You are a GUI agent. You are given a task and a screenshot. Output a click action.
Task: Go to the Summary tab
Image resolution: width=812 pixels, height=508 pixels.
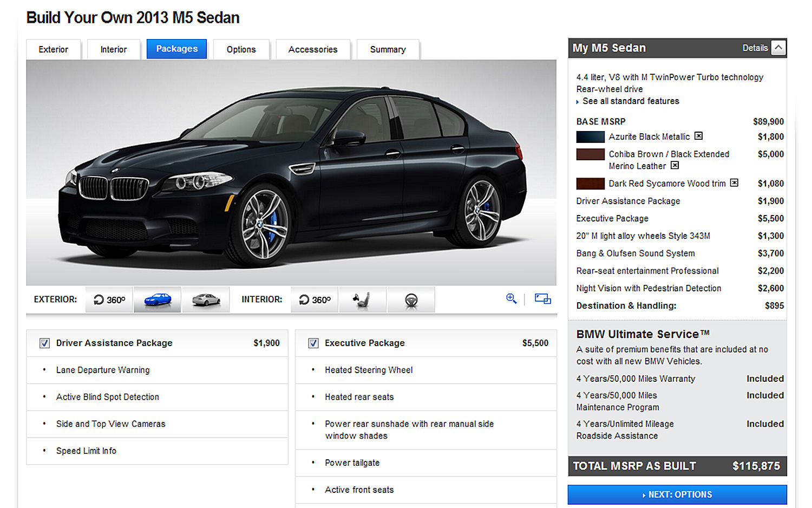[x=388, y=49]
